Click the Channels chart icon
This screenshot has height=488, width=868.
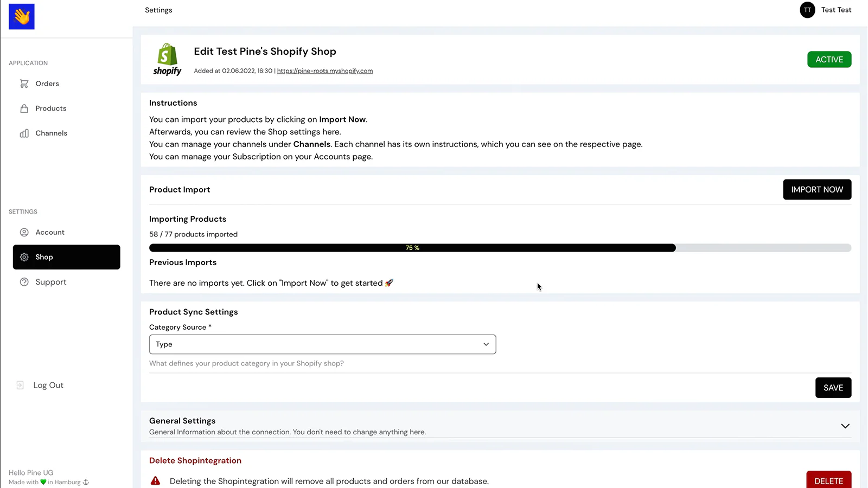[x=24, y=133]
